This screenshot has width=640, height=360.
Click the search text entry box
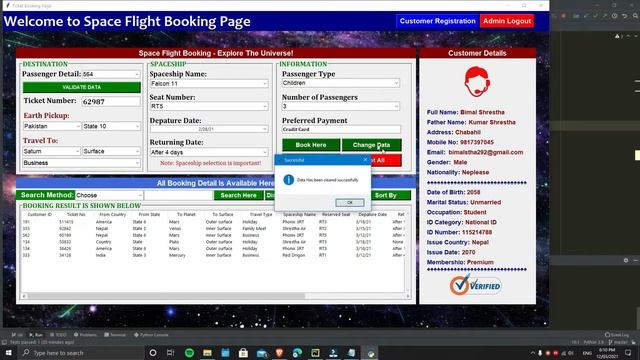[x=179, y=195]
